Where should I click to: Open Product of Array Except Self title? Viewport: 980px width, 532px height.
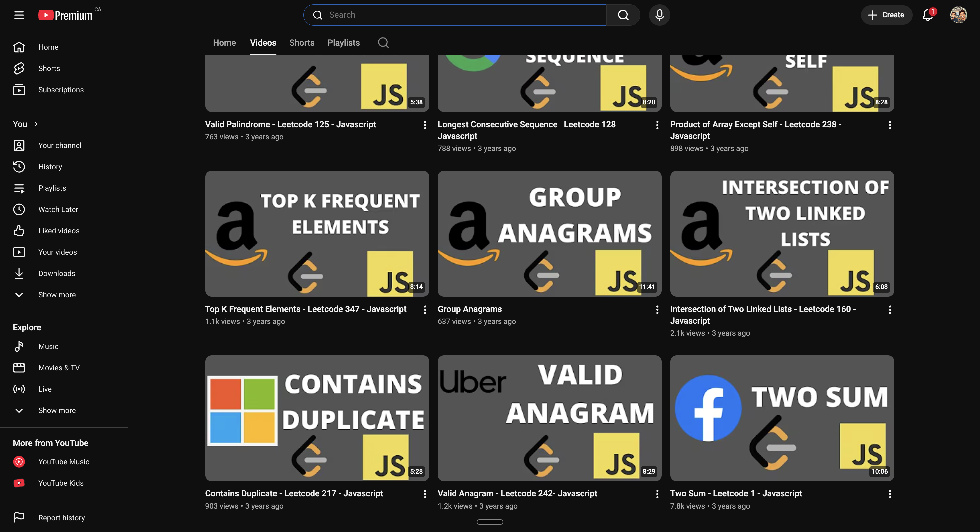pos(756,130)
